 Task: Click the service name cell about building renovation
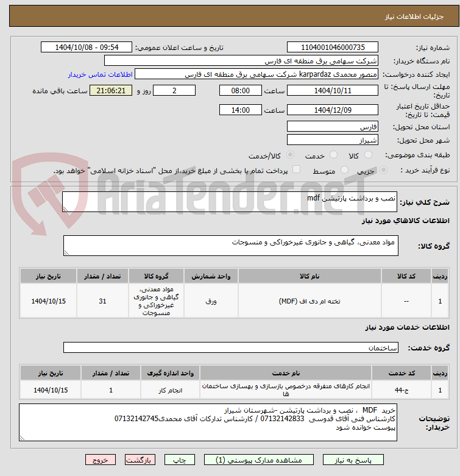[x=286, y=390]
